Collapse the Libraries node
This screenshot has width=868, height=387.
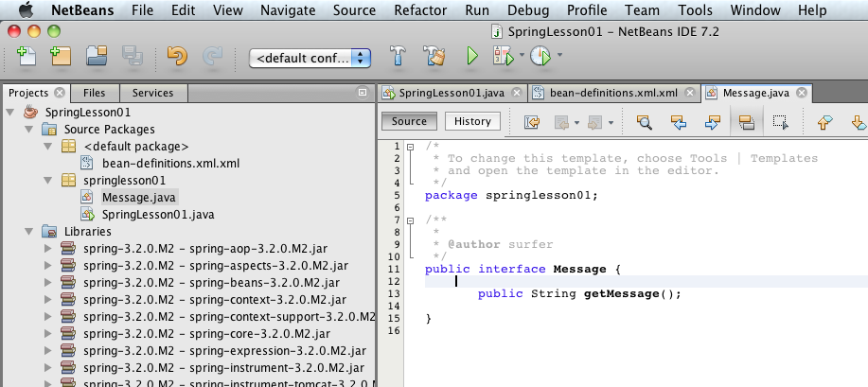[28, 232]
